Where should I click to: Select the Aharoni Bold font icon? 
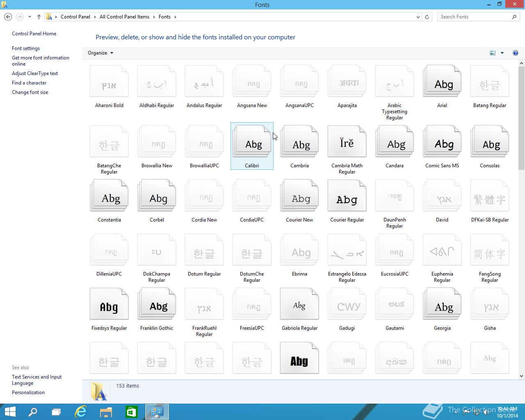click(109, 82)
